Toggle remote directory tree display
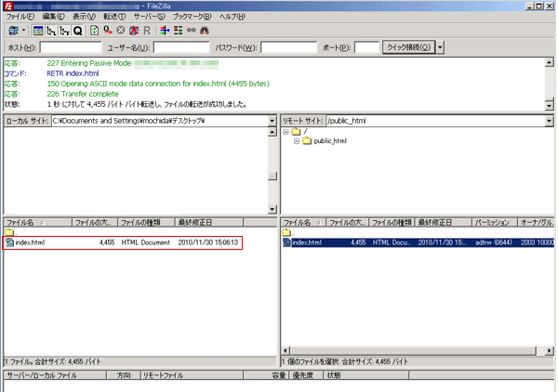This screenshot has width=558, height=392. click(x=64, y=31)
